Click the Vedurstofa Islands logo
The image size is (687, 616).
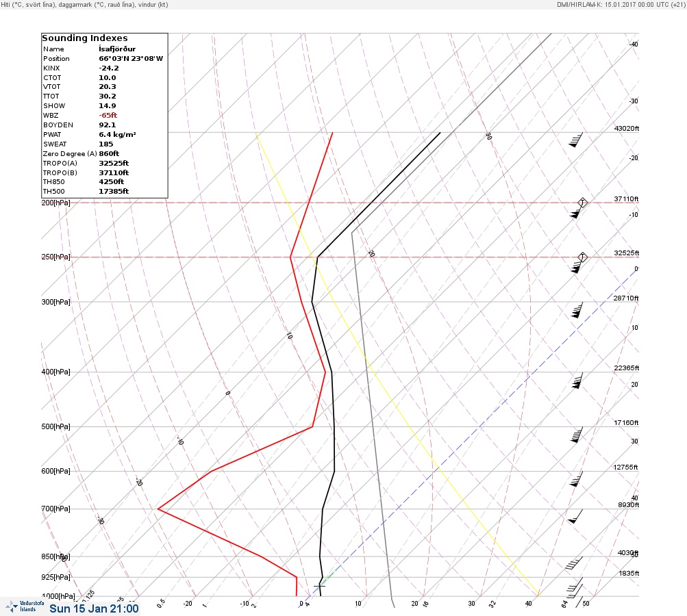tap(25, 606)
